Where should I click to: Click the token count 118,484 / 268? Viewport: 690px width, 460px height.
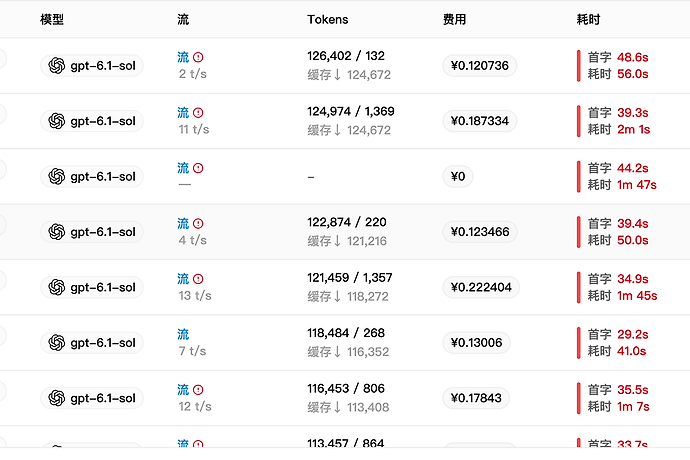pos(346,333)
